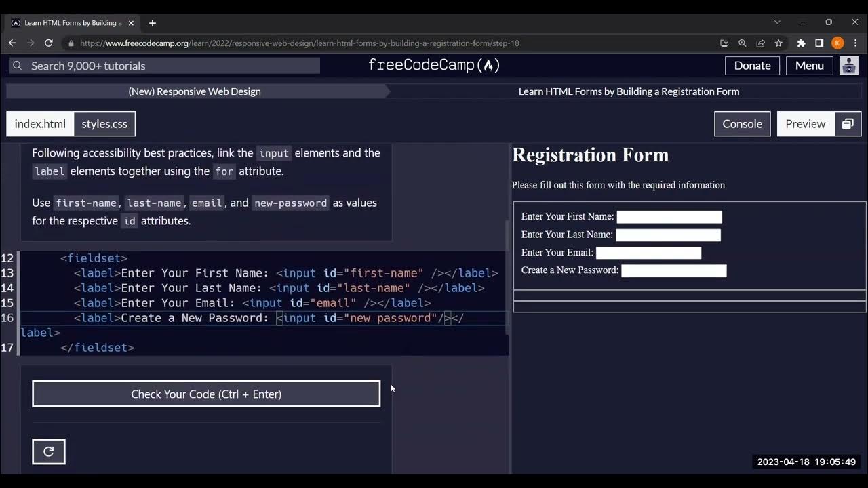Click the Last Name input in preview
The height and width of the screenshot is (488, 868).
(668, 235)
